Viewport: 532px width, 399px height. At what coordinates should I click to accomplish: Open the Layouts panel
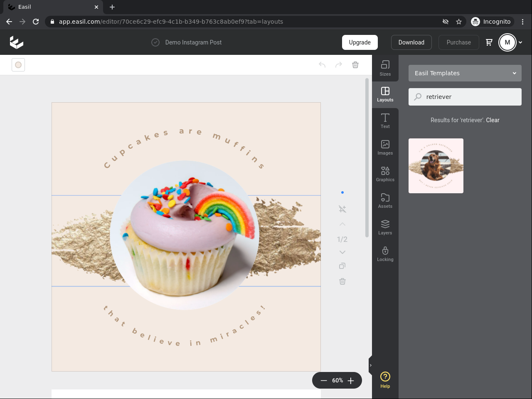[385, 95]
